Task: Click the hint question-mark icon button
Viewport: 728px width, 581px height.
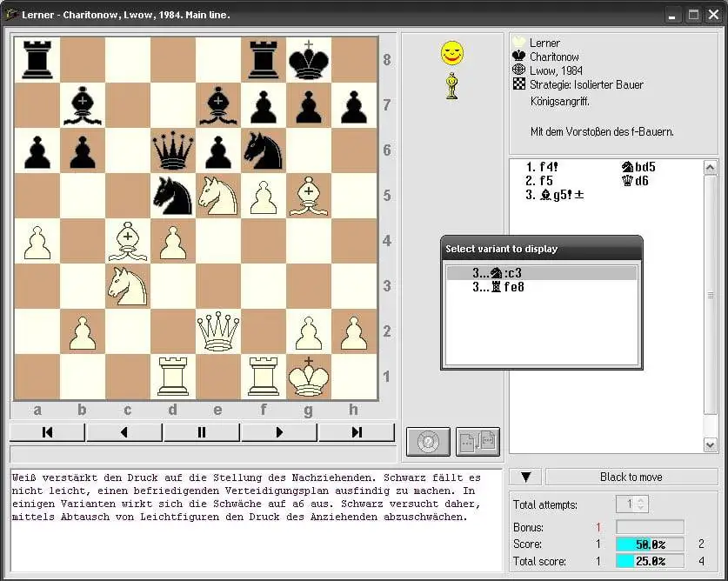Action: (427, 441)
